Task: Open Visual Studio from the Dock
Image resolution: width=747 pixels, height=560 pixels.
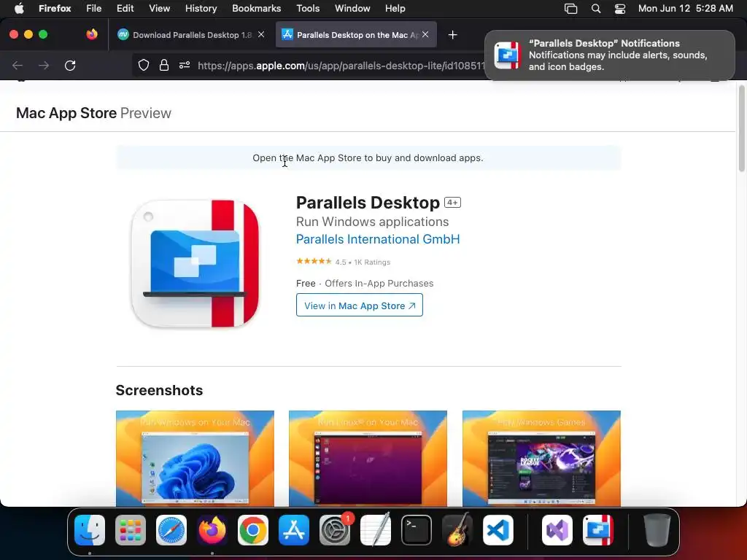Action: point(557,530)
